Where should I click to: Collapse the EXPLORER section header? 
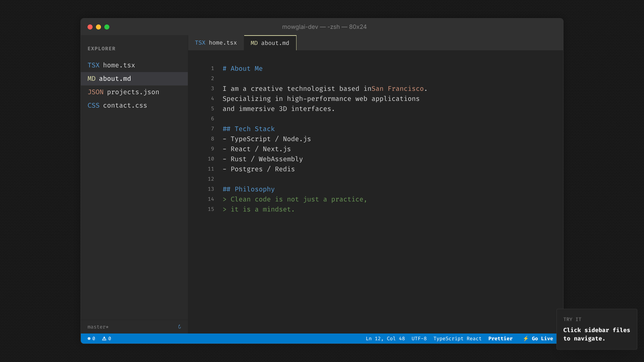click(x=101, y=49)
